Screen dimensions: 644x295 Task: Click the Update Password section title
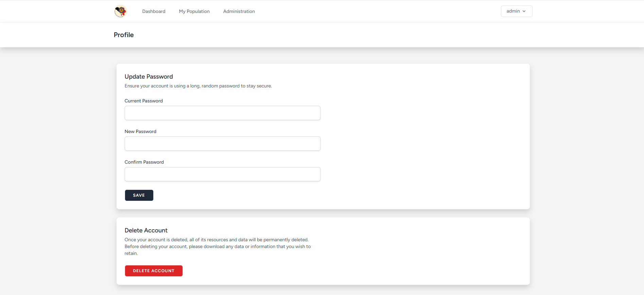[149, 77]
